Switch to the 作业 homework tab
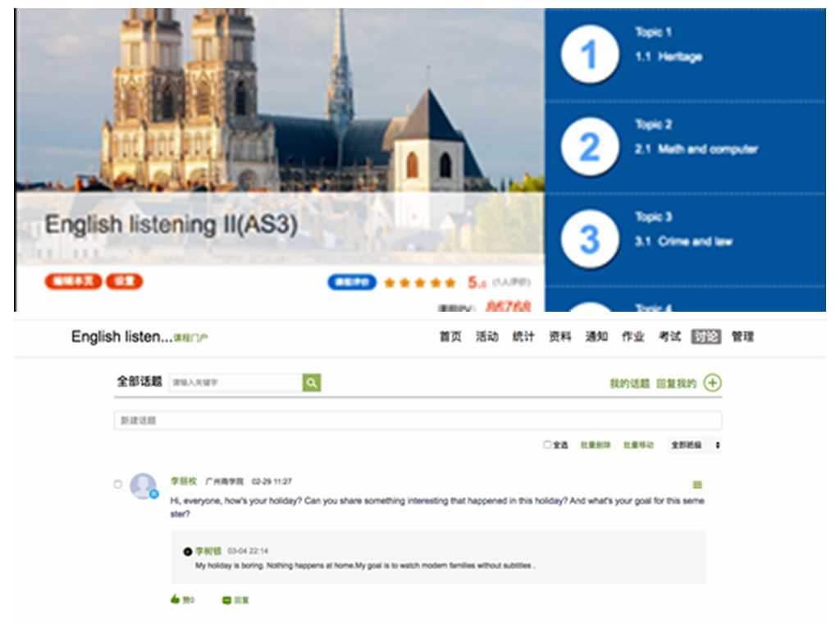The image size is (840, 630). (632, 337)
